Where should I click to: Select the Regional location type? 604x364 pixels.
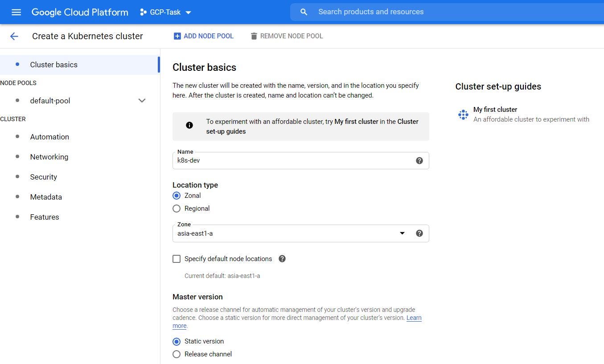coord(177,209)
